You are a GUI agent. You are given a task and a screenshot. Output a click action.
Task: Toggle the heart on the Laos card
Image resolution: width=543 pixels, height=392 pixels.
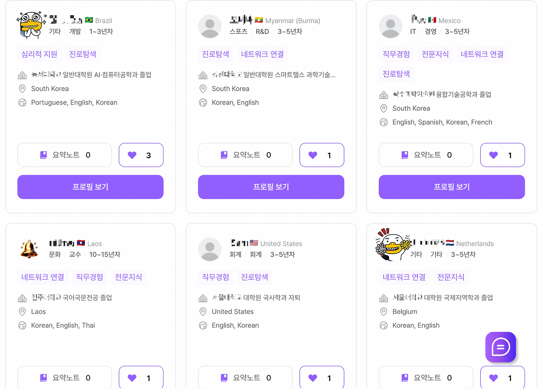[x=141, y=378]
